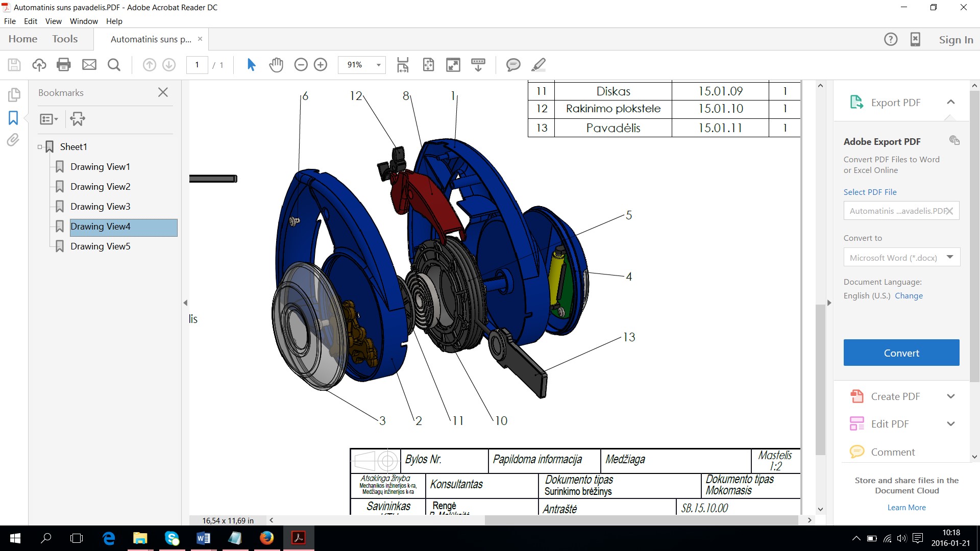
Task: Open the Convert to format dropdown
Action: (901, 257)
